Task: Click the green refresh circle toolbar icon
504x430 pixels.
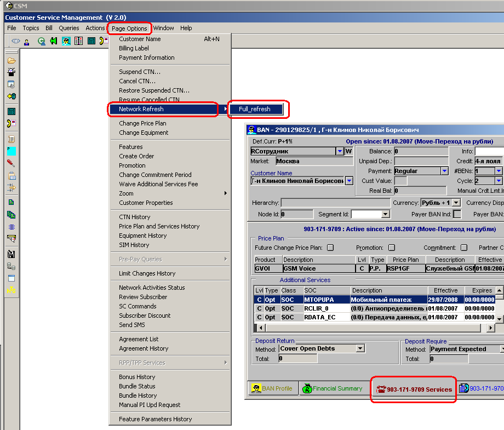Action: 41,41
